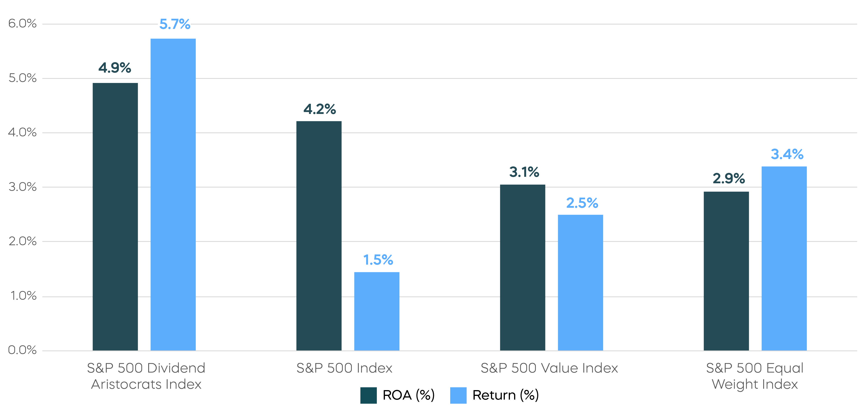Select the S&P 500 Dividend Aristocrats Index label
The height and width of the screenshot is (416, 868).
point(146,376)
